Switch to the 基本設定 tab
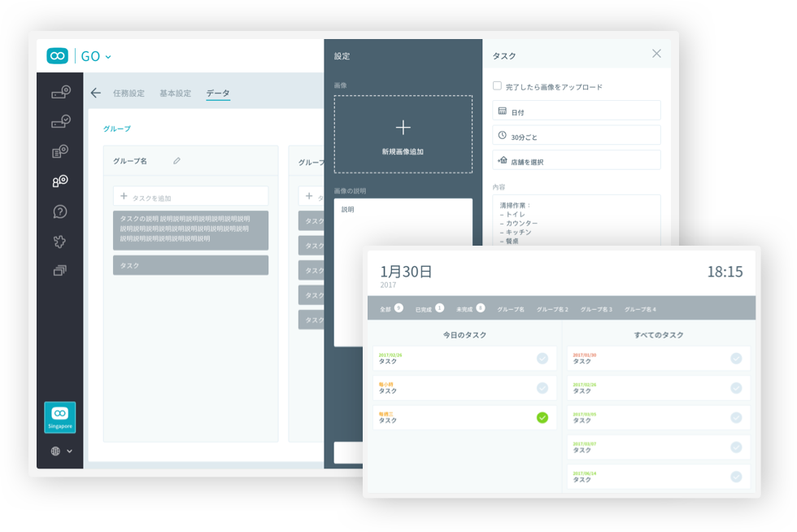The width and height of the screenshot is (797, 532). coord(175,94)
